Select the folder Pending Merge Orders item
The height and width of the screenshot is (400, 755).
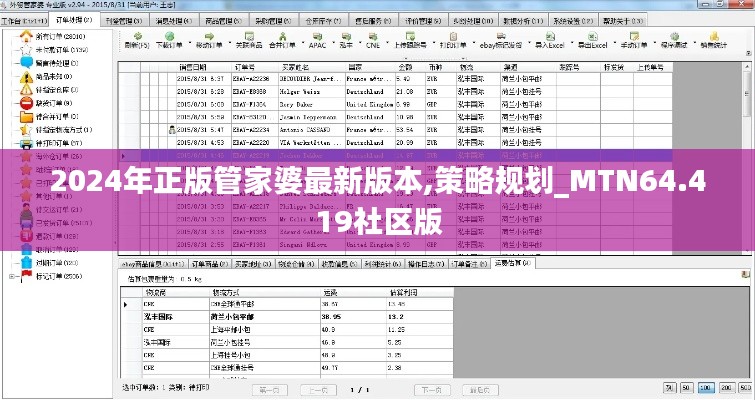[49, 116]
